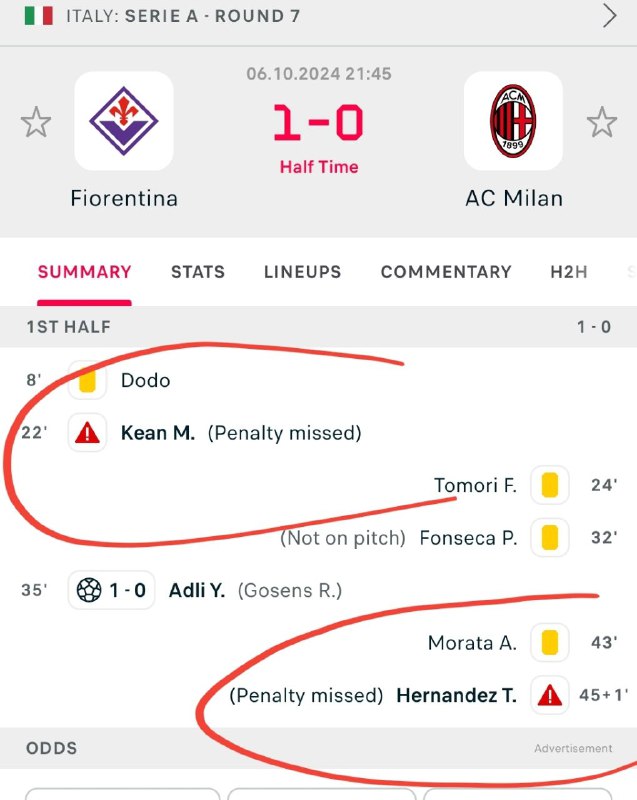Favorite AC Milan with the star
This screenshot has height=800, width=637.
coord(601,123)
